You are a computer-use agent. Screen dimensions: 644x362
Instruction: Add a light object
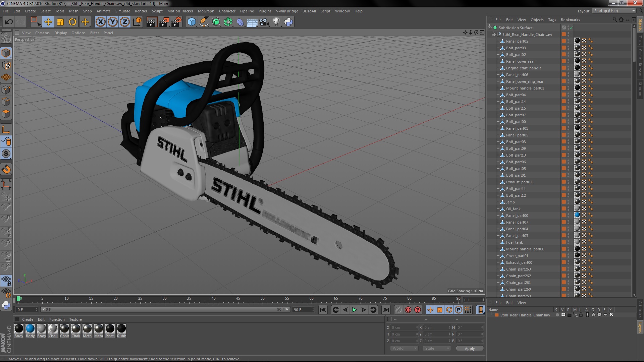276,22
